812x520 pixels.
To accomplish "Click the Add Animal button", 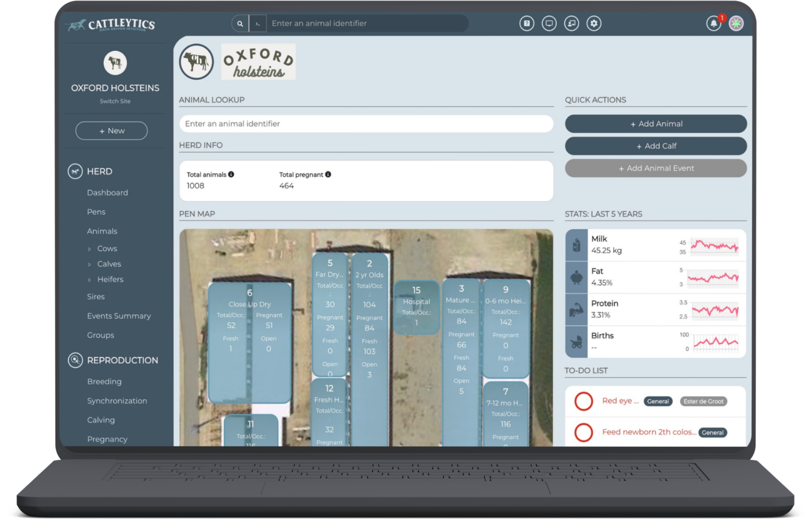I will (656, 124).
